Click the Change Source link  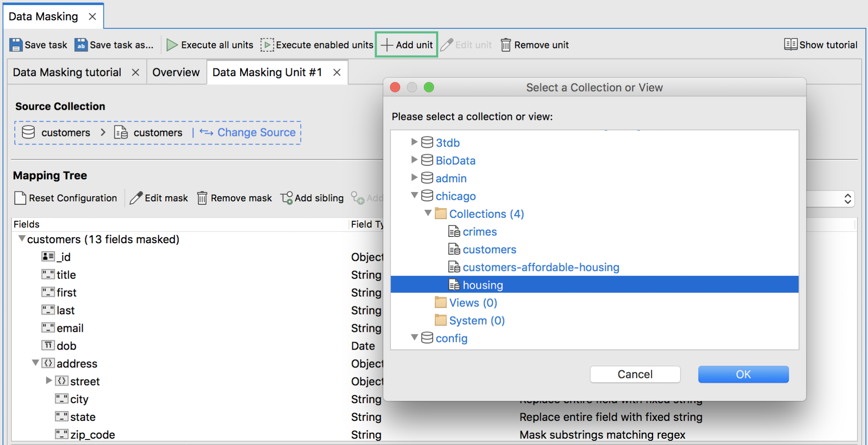256,132
